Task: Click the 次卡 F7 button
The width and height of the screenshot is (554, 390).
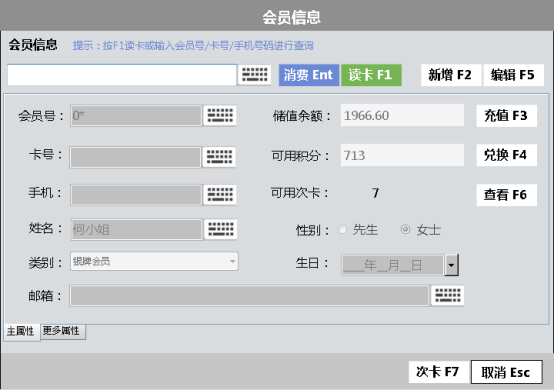Action: [x=438, y=372]
